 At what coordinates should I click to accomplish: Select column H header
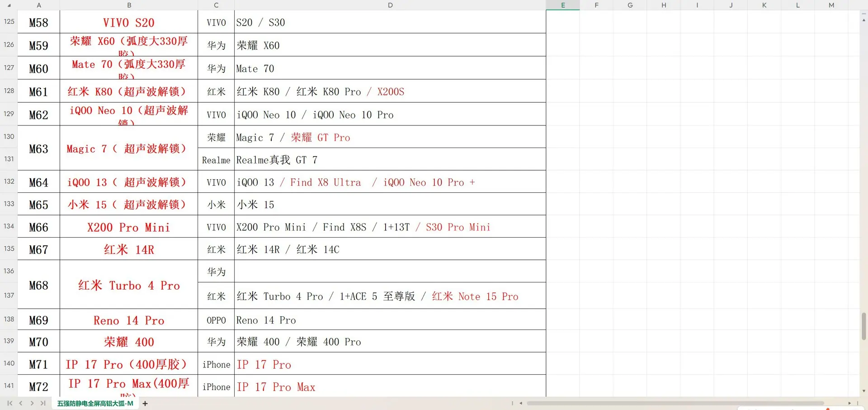point(663,5)
